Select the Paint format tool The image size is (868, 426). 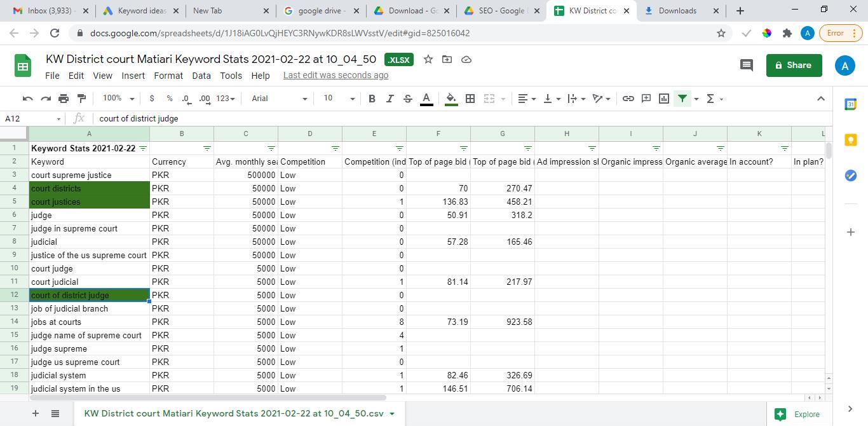pyautogui.click(x=81, y=99)
